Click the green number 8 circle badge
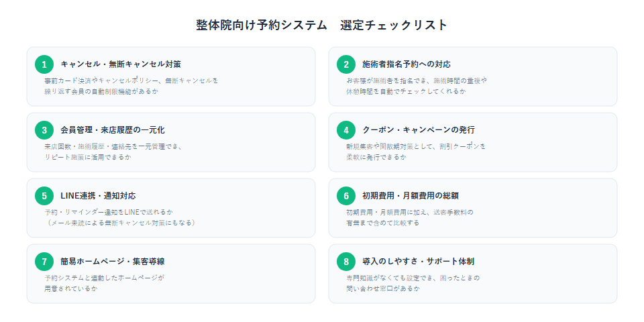Image resolution: width=644 pixels, height=322 pixels. (x=346, y=261)
